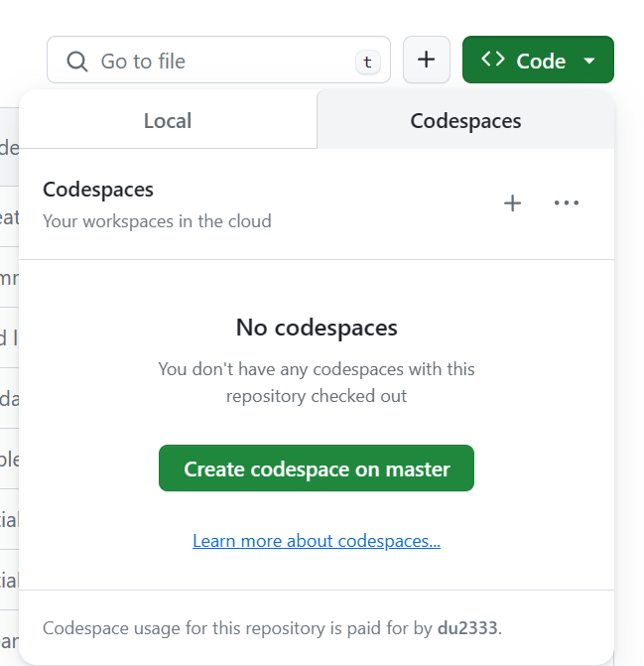Click the caret arrow on Code button
Image resolution: width=644 pixels, height=666 pixels.
tap(589, 61)
